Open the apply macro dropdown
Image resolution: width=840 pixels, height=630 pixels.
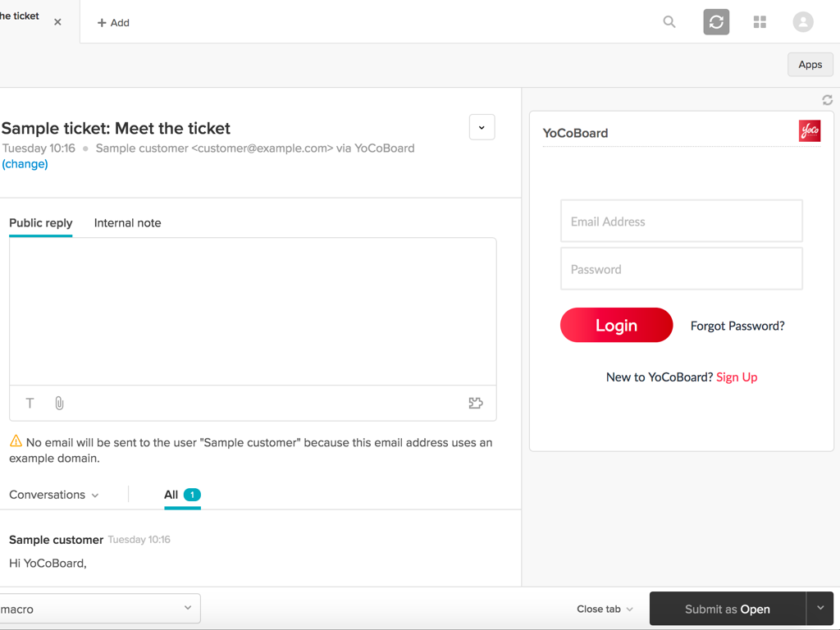[98, 609]
